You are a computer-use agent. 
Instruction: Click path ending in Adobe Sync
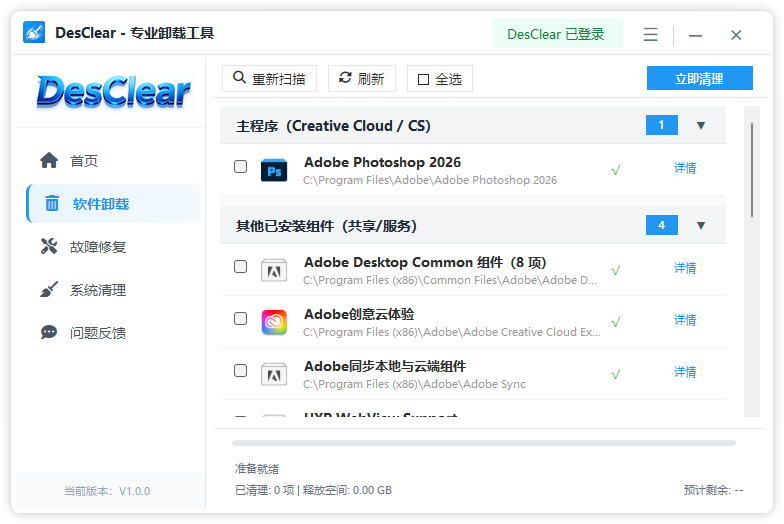(414, 384)
